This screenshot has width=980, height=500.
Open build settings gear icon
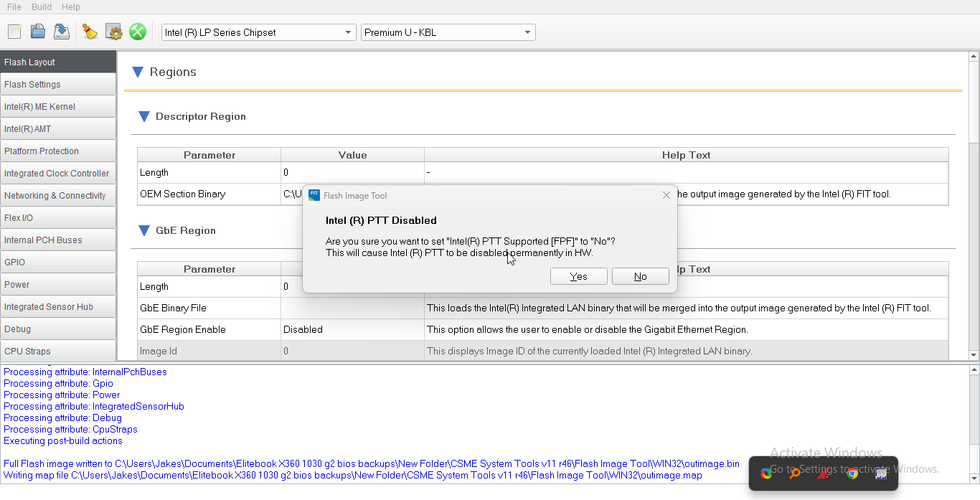[x=113, y=32]
